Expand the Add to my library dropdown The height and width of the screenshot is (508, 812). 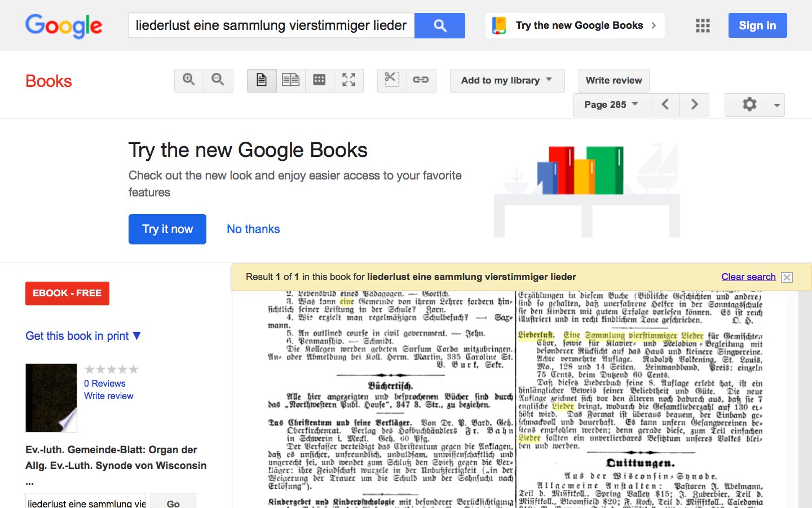point(507,80)
